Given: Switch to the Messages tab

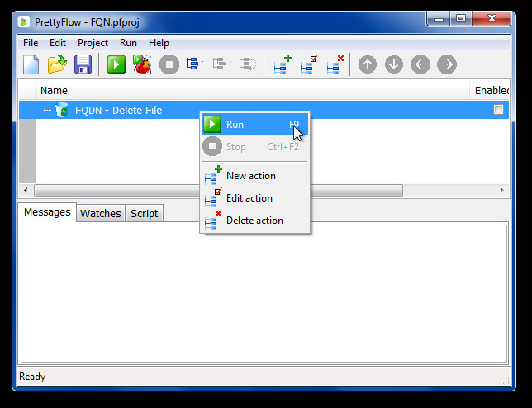Looking at the screenshot, I should pyautogui.click(x=47, y=212).
